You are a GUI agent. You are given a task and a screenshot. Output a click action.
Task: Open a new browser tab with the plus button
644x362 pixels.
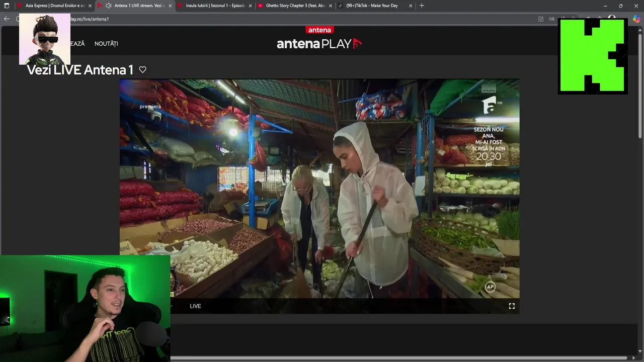point(422,6)
